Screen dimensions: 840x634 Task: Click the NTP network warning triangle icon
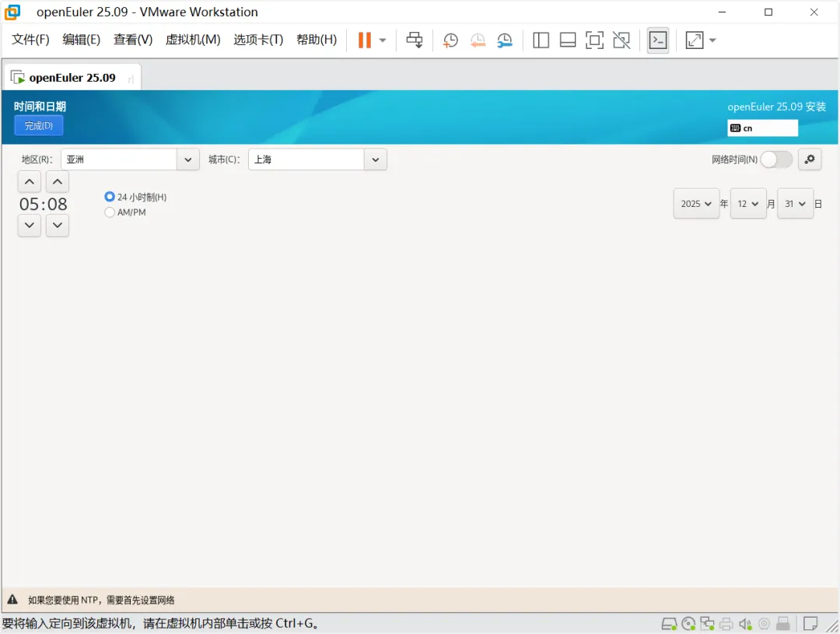coord(12,600)
